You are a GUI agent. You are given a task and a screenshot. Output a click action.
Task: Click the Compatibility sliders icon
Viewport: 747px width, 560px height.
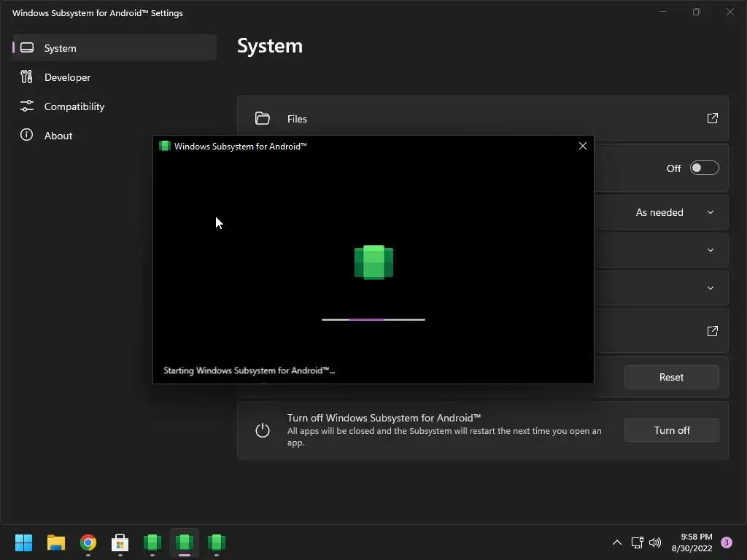coord(27,106)
